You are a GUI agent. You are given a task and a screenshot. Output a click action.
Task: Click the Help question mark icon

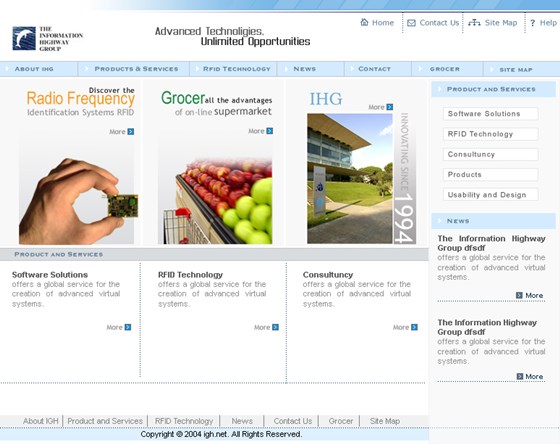pos(532,23)
